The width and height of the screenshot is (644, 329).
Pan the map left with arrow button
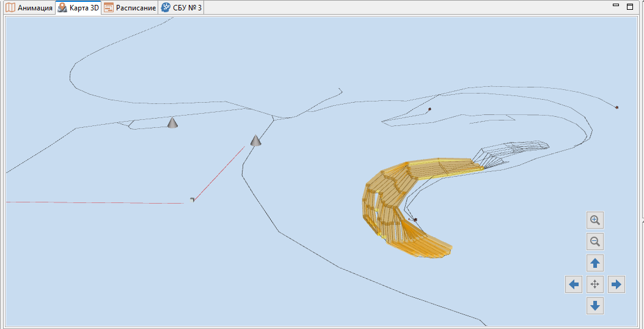pyautogui.click(x=574, y=284)
